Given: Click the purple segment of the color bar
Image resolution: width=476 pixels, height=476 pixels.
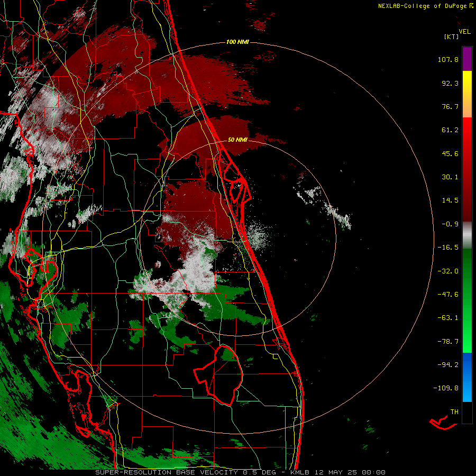Looking at the screenshot, I should [467, 59].
